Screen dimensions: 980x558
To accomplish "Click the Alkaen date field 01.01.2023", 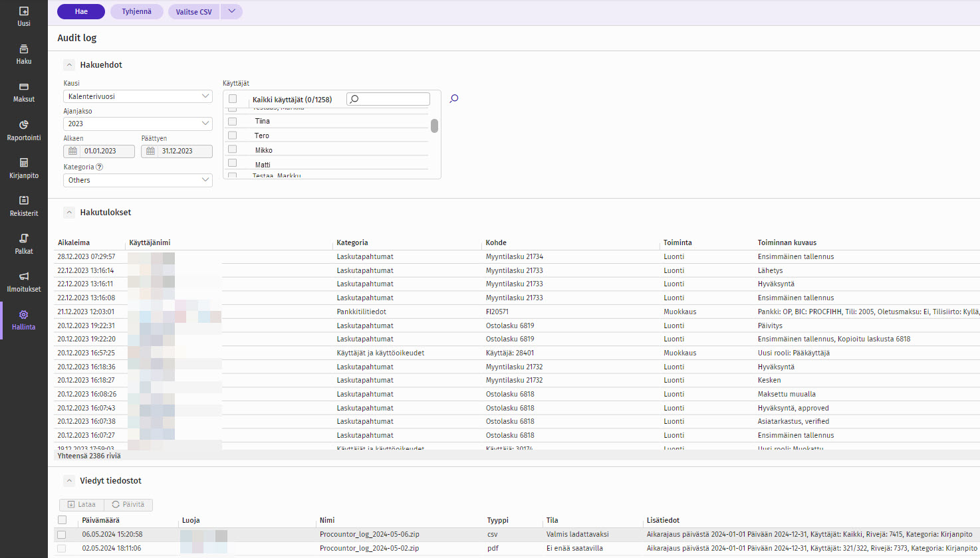I will [99, 151].
